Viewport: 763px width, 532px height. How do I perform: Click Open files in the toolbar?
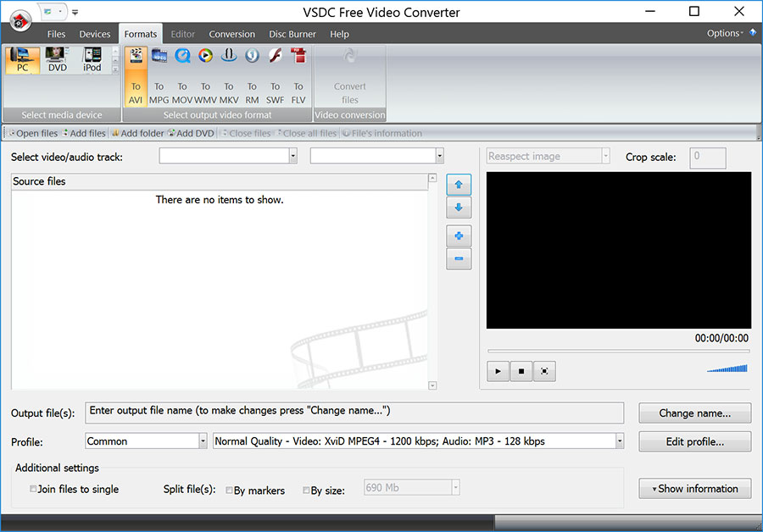(34, 133)
